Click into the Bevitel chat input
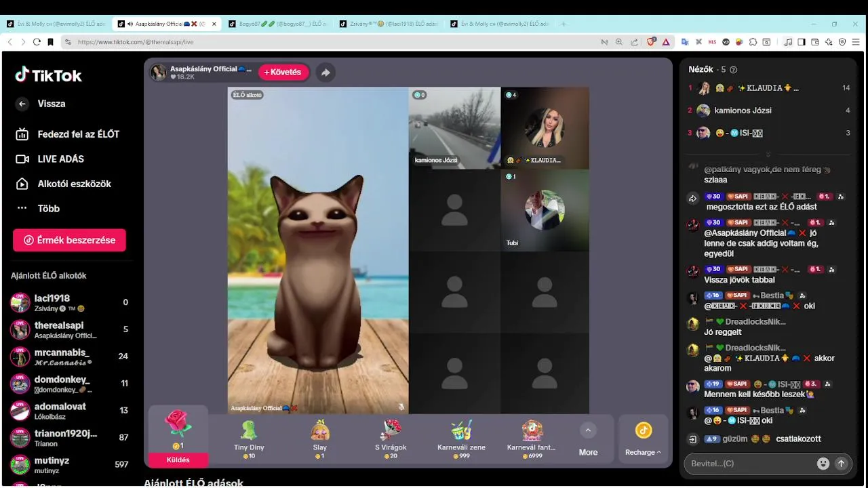Image resolution: width=868 pixels, height=488 pixels. tap(751, 464)
